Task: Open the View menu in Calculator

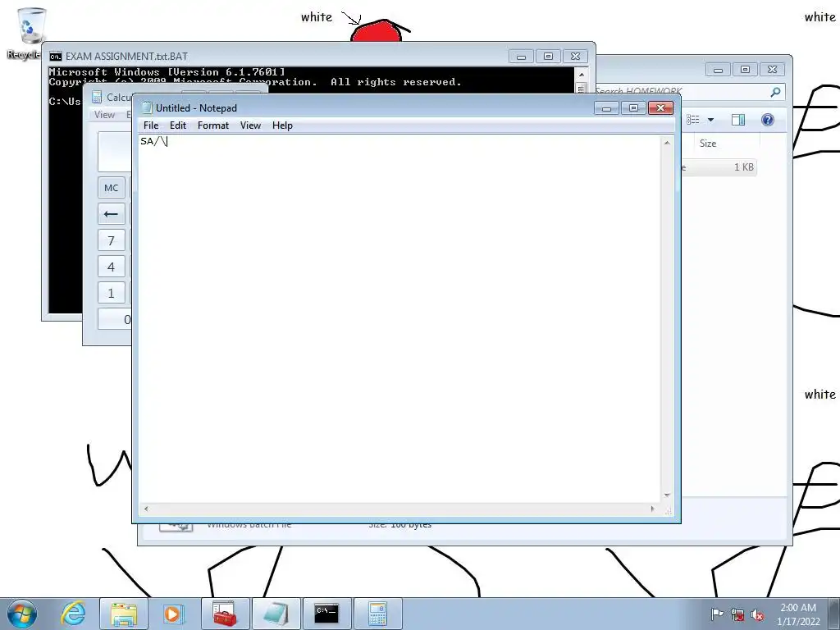Action: pyautogui.click(x=104, y=115)
